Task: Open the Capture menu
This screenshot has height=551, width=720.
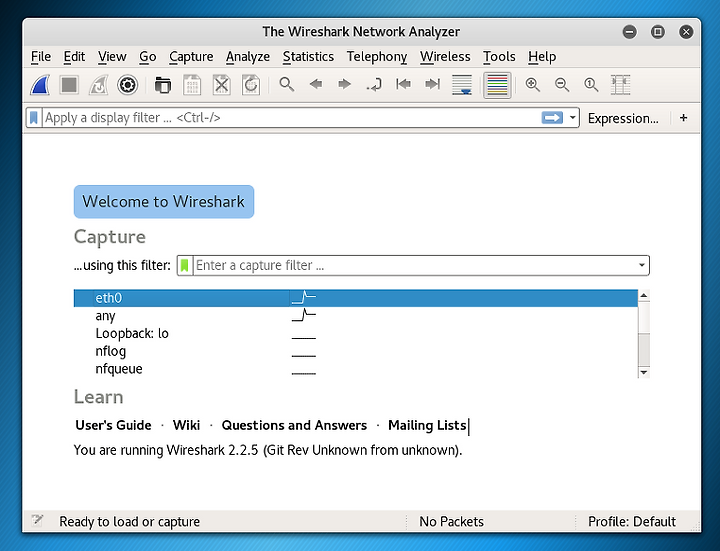Action: coord(191,56)
